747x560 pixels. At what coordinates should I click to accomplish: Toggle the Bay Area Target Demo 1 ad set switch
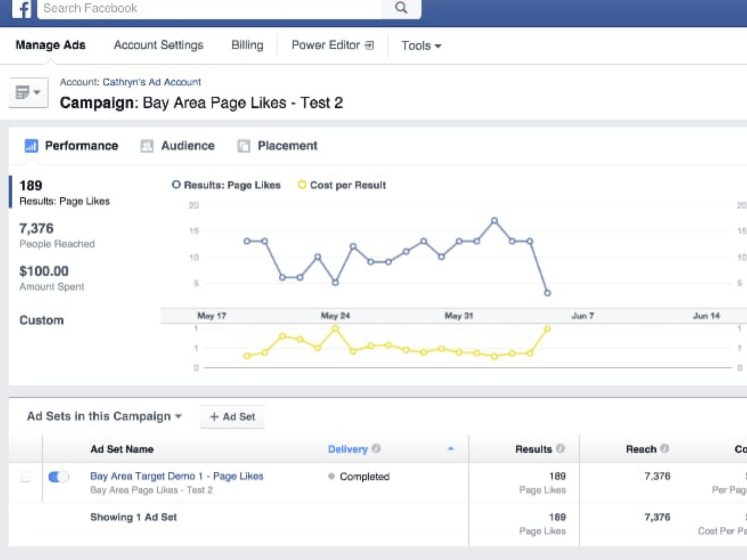(58, 476)
